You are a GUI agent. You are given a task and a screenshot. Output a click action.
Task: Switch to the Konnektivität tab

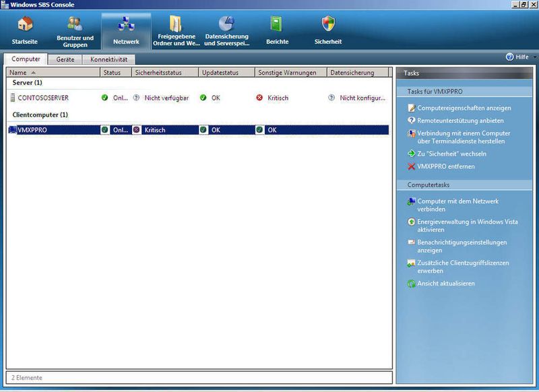coord(108,59)
